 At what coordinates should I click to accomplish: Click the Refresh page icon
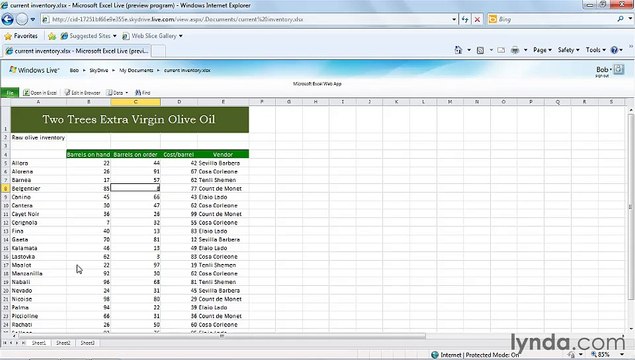tap(465, 19)
